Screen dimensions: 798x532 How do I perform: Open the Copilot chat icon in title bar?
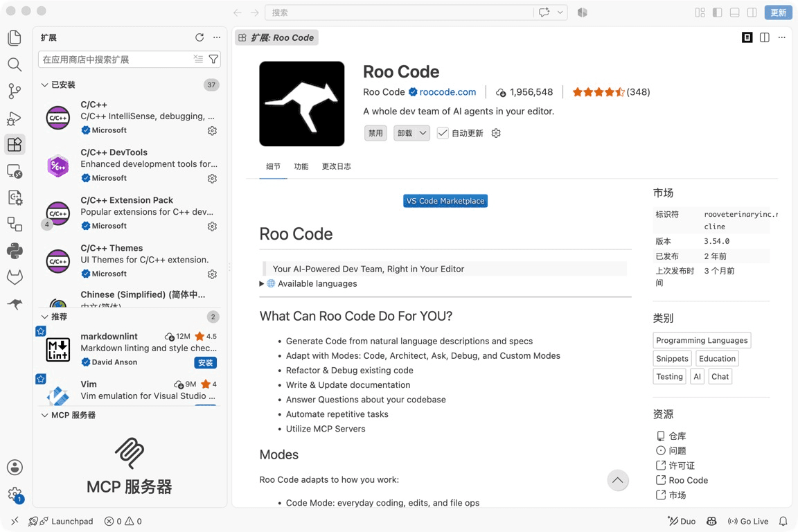click(x=544, y=12)
